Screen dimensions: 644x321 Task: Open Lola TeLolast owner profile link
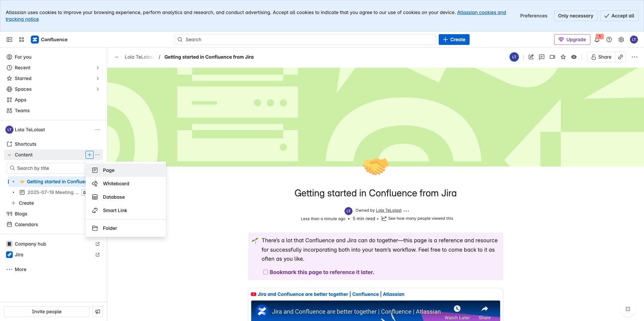pyautogui.click(x=388, y=210)
